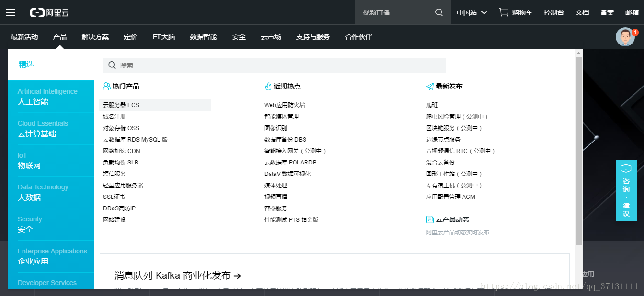Select the Developer Services sidebar category

51,281
